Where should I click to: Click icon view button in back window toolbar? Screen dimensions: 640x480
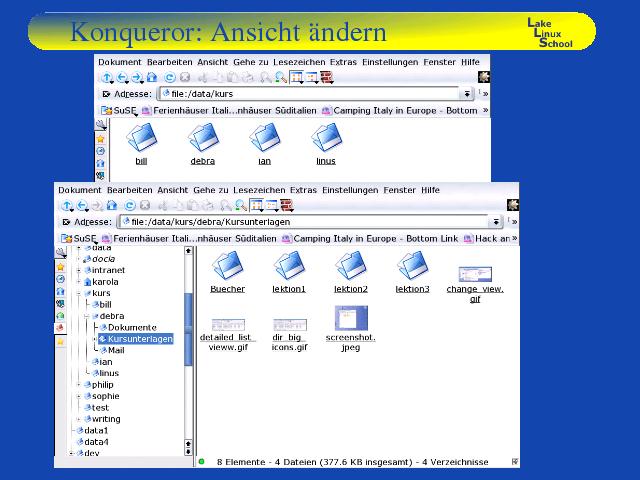point(296,77)
